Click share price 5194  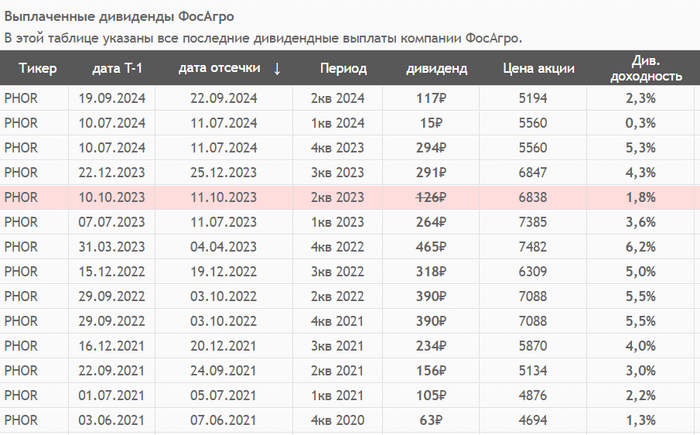(533, 98)
